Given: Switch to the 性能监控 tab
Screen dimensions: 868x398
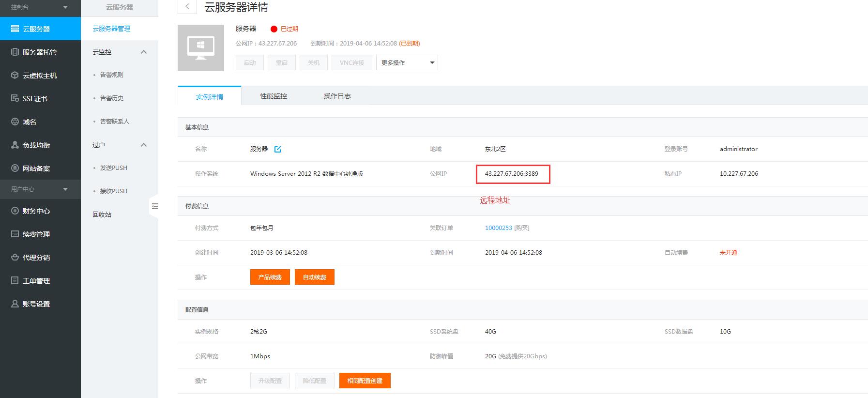Looking at the screenshot, I should point(274,96).
